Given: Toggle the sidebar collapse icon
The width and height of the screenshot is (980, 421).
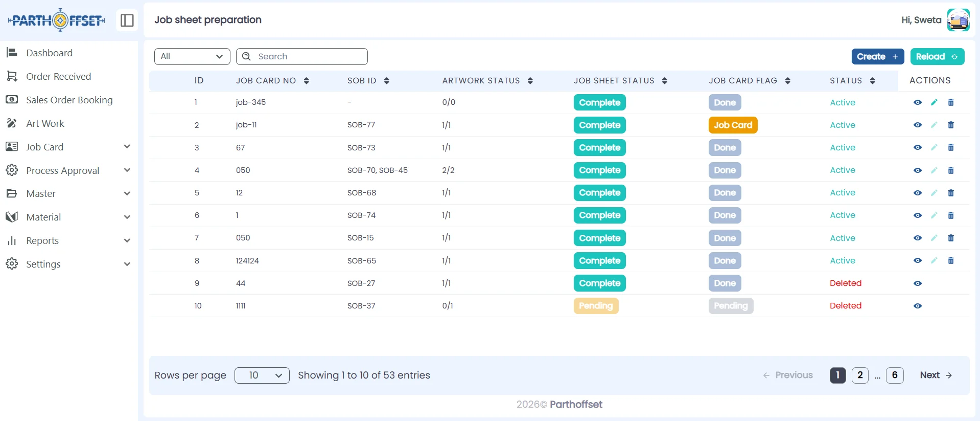Looking at the screenshot, I should click(127, 20).
